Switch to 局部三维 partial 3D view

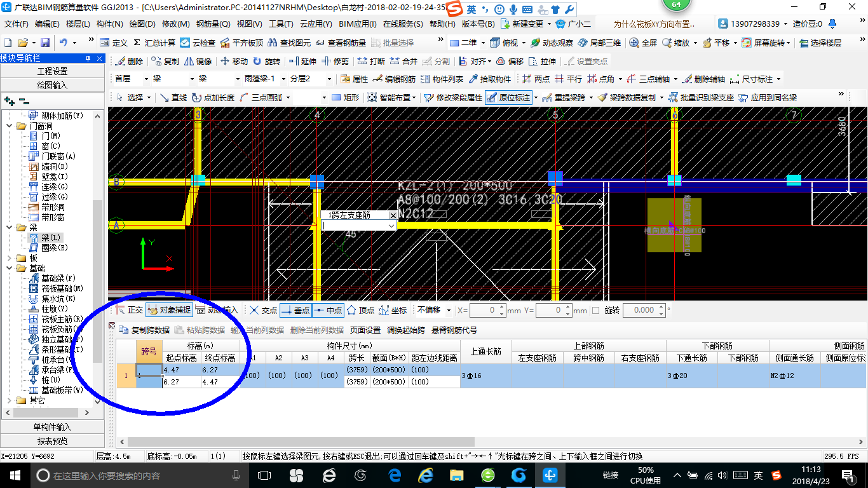pos(599,43)
